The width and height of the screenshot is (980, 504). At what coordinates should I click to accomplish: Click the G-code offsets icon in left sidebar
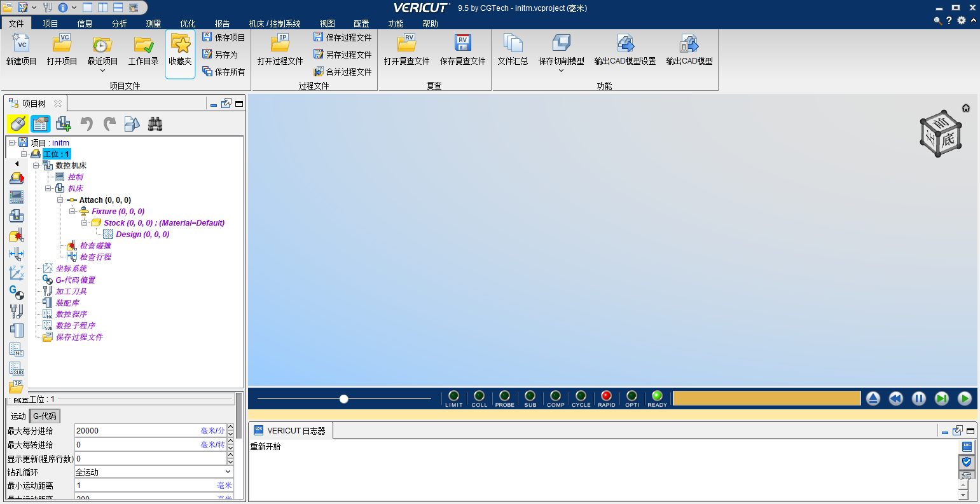tap(17, 292)
